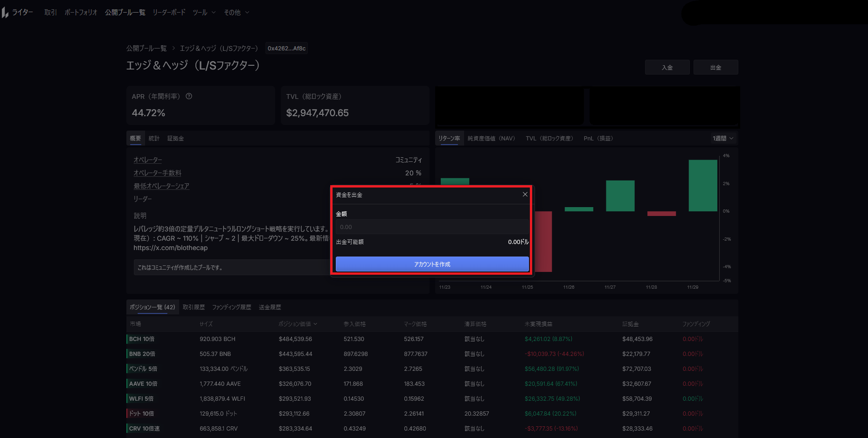
Task: Focus the 金額 amount input field
Action: pos(432,227)
